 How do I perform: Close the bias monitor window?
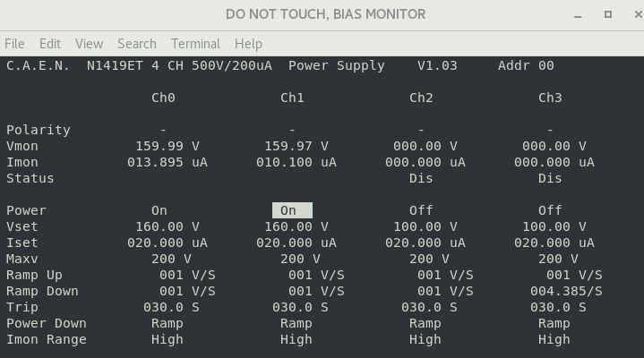coord(632,14)
